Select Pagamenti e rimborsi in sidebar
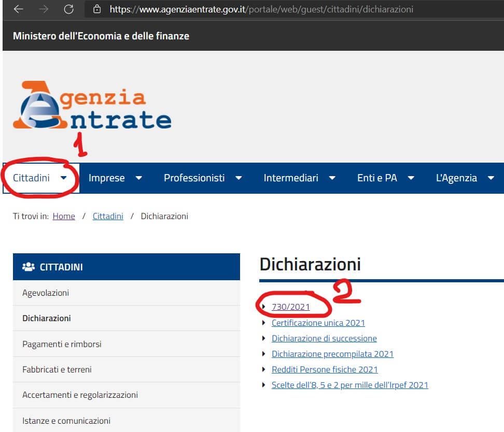The height and width of the screenshot is (432, 504). tap(62, 344)
